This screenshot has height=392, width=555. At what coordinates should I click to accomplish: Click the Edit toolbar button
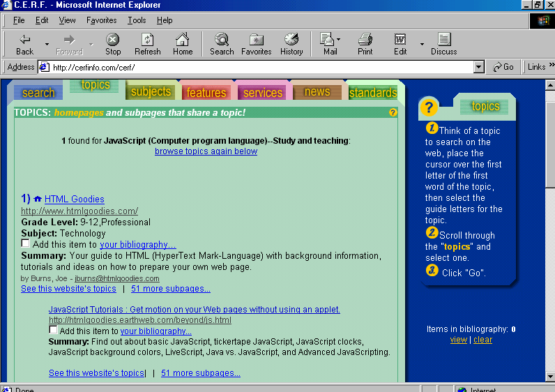400,44
